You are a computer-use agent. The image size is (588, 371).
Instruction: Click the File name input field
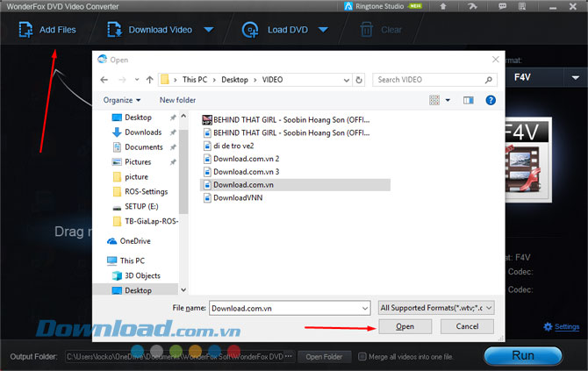[x=285, y=309]
